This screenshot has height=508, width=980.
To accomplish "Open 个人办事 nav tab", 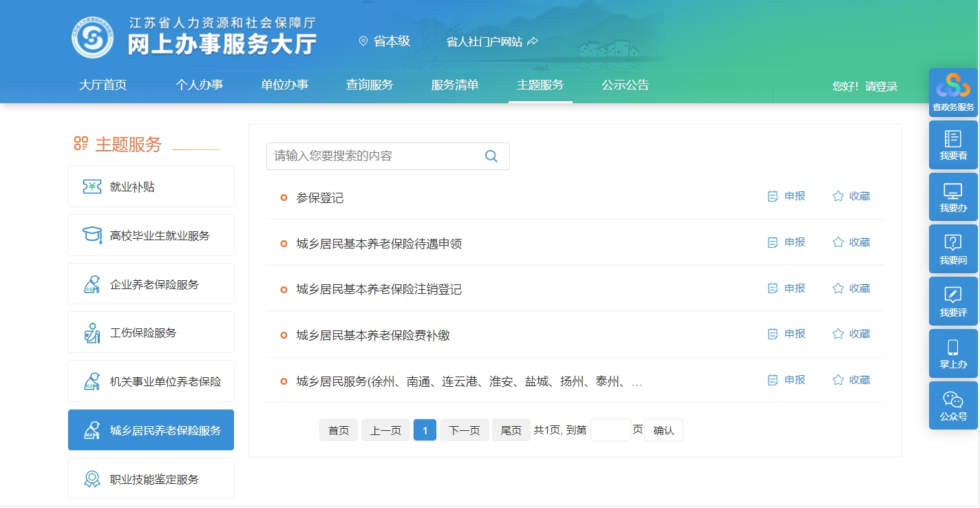I will 199,85.
